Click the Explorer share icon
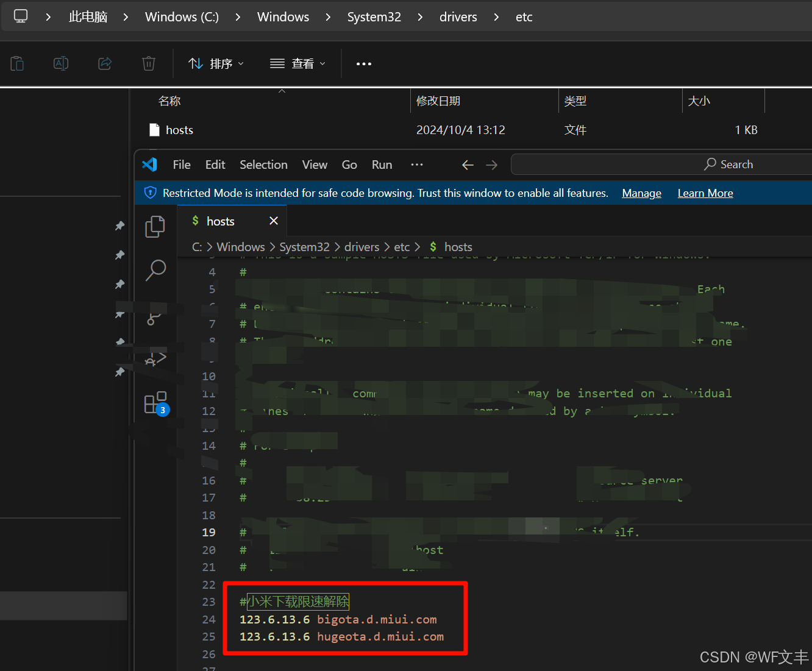This screenshot has height=671, width=812. (105, 63)
